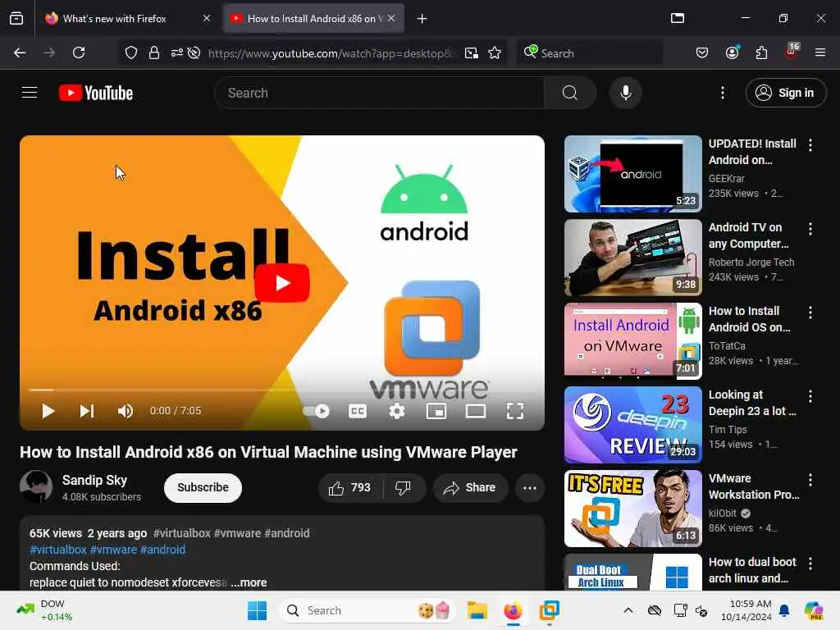The image size is (840, 630).
Task: Open options for UPDATED! Install Android video
Action: click(x=810, y=144)
